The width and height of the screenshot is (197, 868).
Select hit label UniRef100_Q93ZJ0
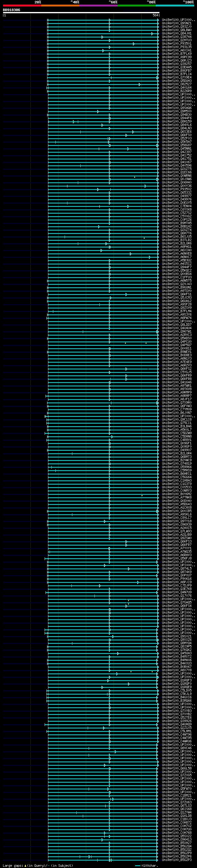(x=177, y=26)
